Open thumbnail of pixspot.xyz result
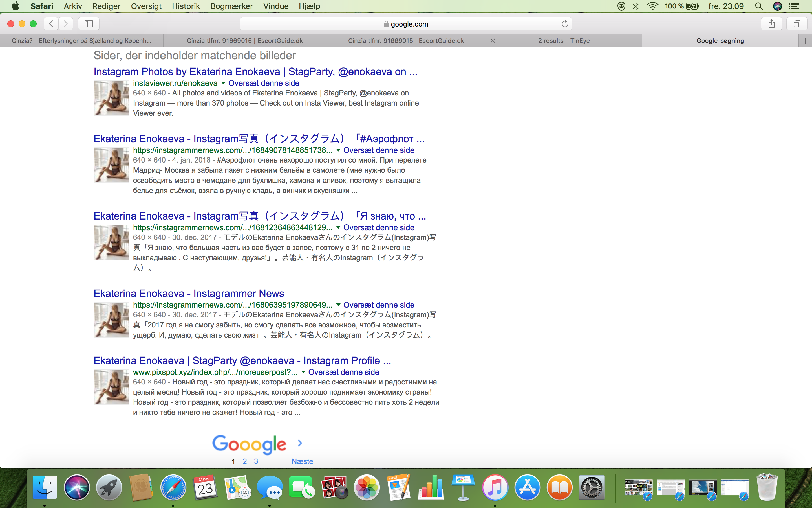 click(x=111, y=387)
